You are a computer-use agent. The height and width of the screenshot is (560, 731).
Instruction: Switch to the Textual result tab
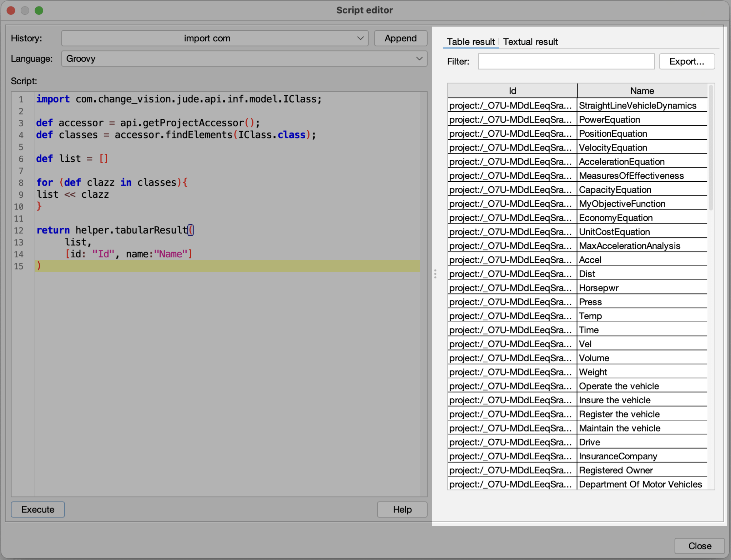[x=530, y=42]
